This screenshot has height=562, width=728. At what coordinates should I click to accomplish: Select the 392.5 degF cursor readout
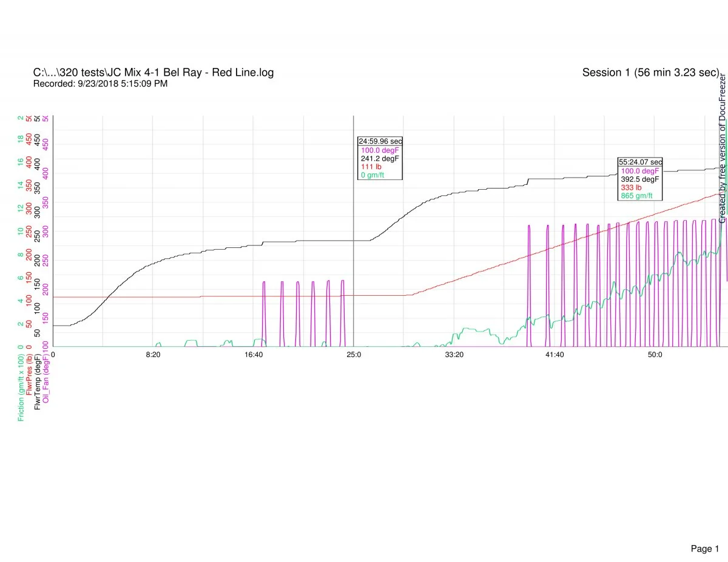click(x=639, y=179)
